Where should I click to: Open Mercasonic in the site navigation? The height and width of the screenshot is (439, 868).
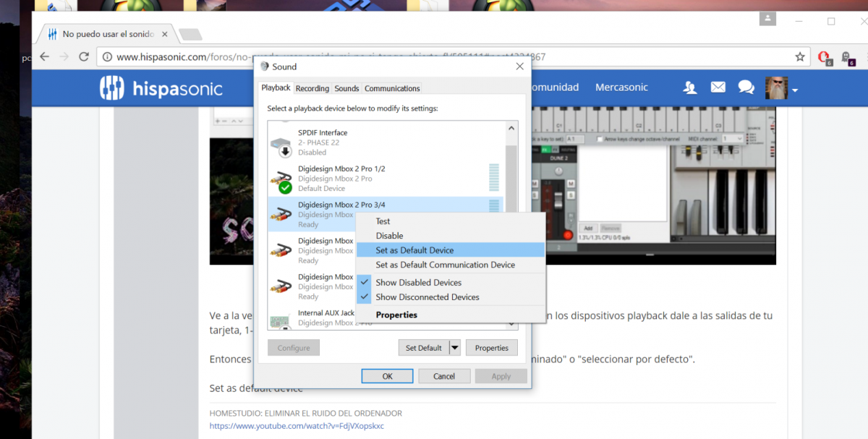pyautogui.click(x=621, y=88)
